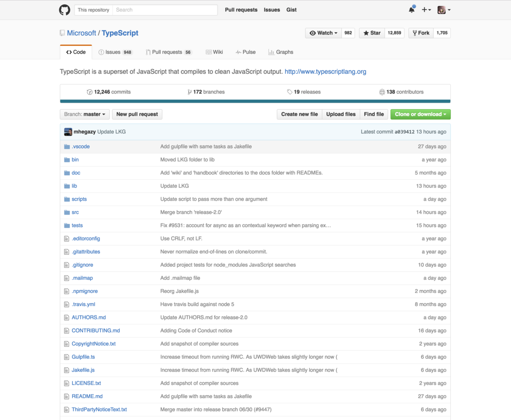Click the doc folder icon

point(67,173)
